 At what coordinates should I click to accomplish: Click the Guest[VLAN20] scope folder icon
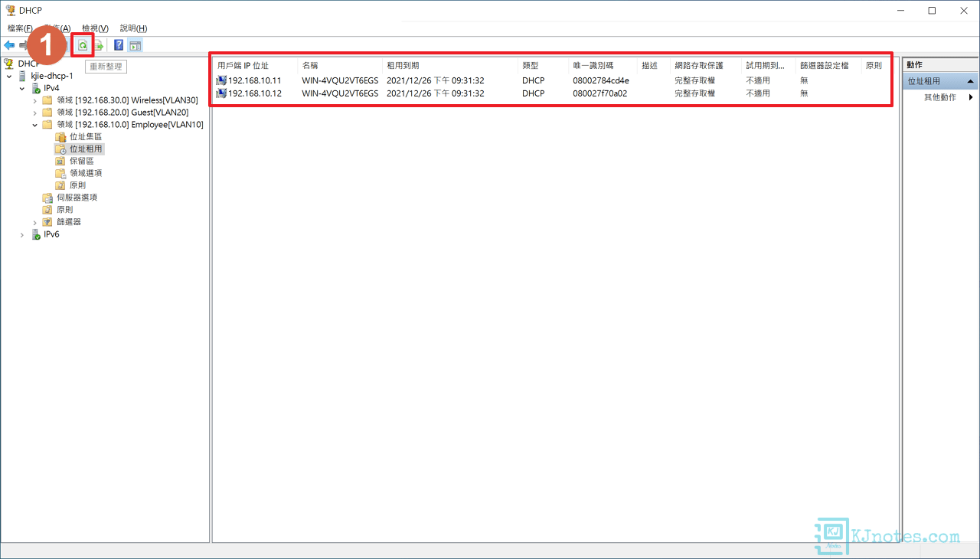coord(48,113)
